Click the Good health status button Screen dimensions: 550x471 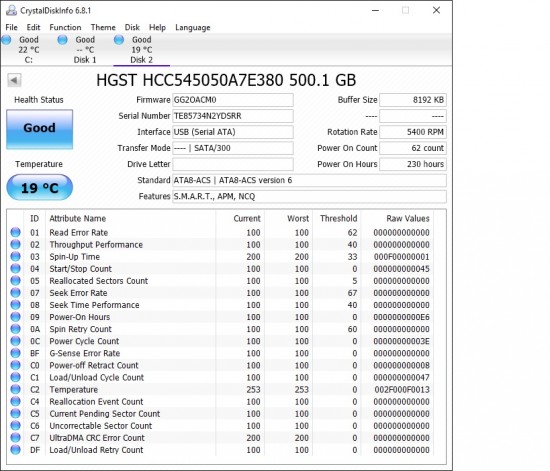40,129
